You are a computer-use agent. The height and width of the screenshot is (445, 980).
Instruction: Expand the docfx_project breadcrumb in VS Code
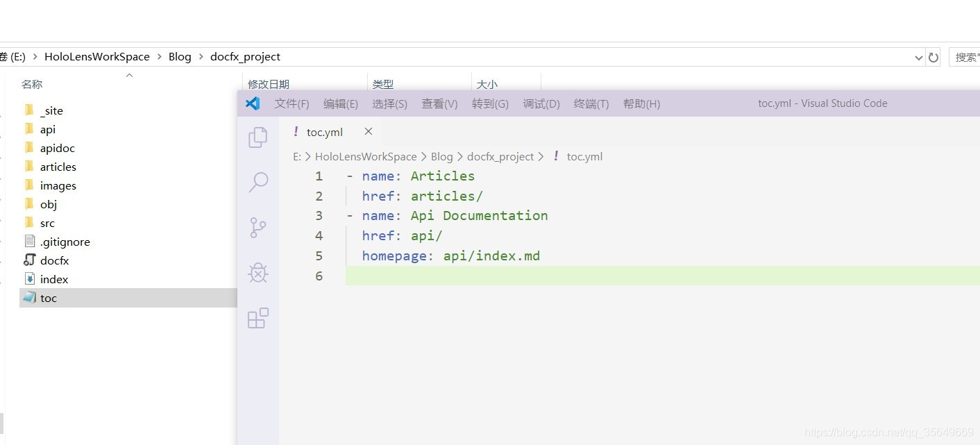500,156
